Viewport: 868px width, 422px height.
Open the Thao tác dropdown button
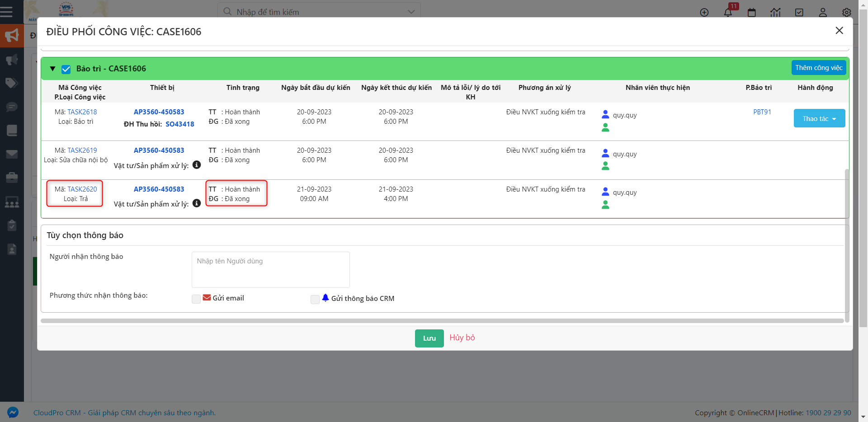click(819, 118)
